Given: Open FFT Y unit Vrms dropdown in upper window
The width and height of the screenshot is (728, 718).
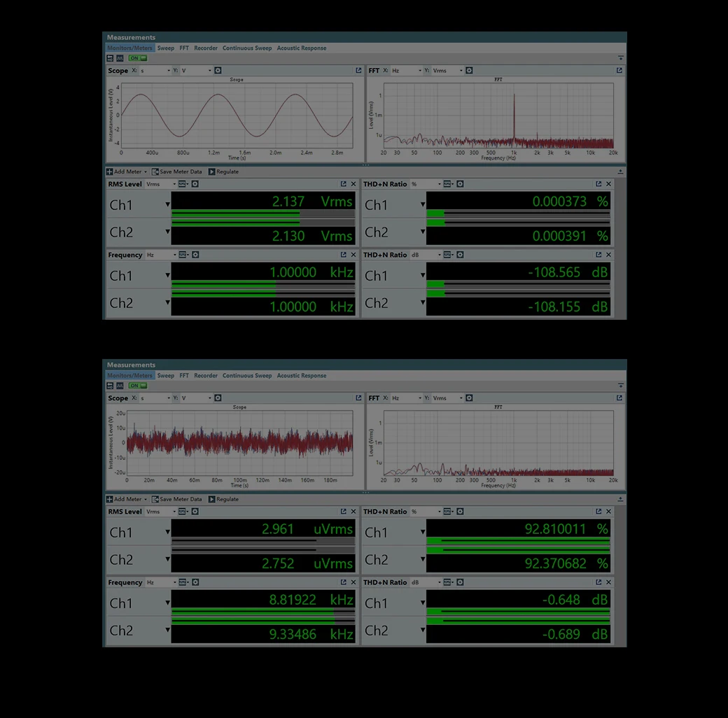Looking at the screenshot, I should point(447,71).
